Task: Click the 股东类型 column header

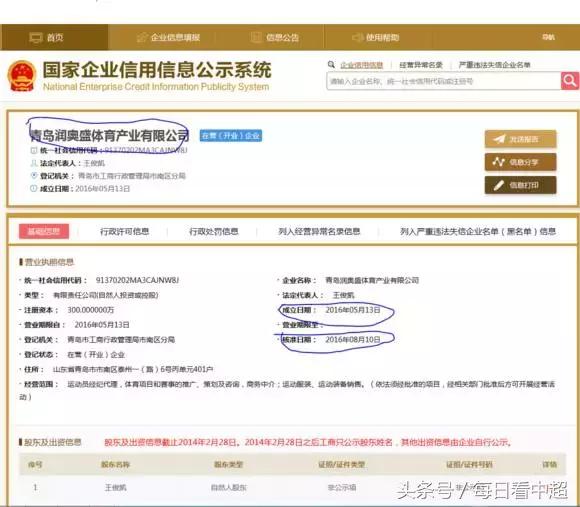Action: point(228,464)
